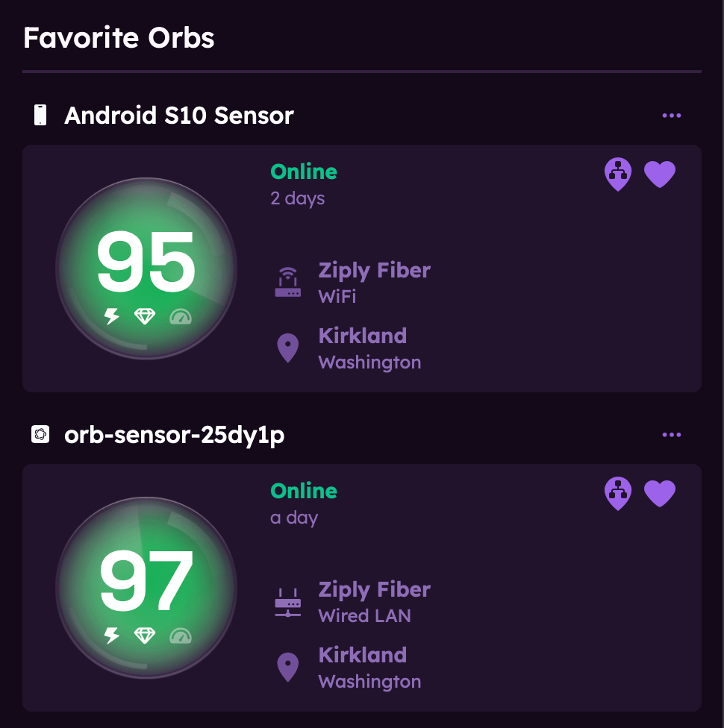Image resolution: width=724 pixels, height=728 pixels.
Task: Unfavorite Android S10 Sensor with the heart icon
Action: pyautogui.click(x=659, y=175)
